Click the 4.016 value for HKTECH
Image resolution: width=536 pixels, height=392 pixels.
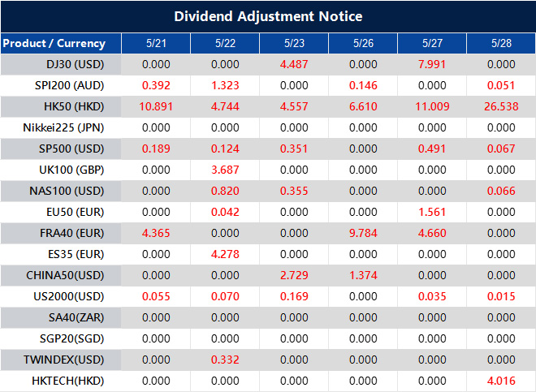coord(501,381)
